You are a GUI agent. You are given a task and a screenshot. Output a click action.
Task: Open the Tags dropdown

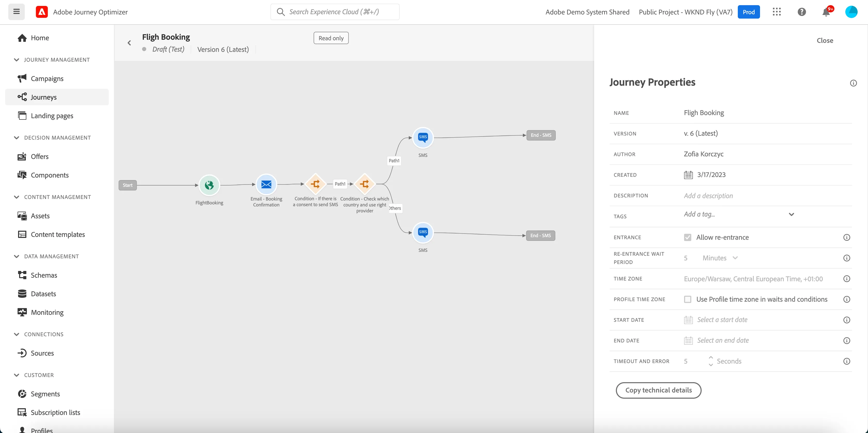click(792, 214)
